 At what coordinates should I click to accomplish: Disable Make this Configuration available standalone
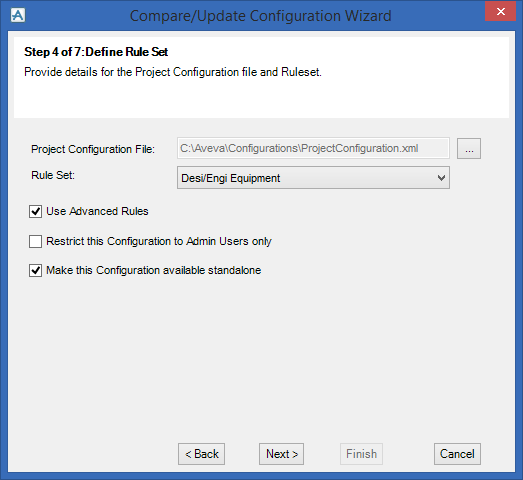click(x=35, y=271)
